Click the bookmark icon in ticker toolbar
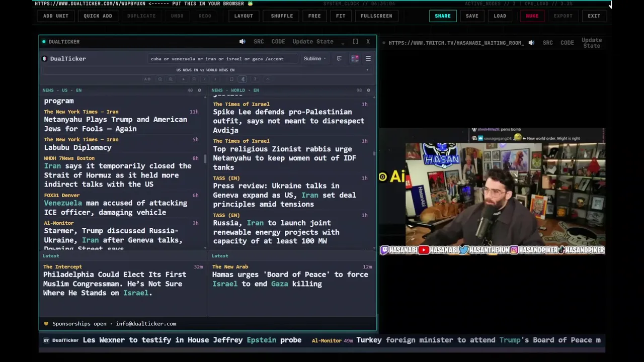The height and width of the screenshot is (362, 644). pyautogui.click(x=231, y=79)
